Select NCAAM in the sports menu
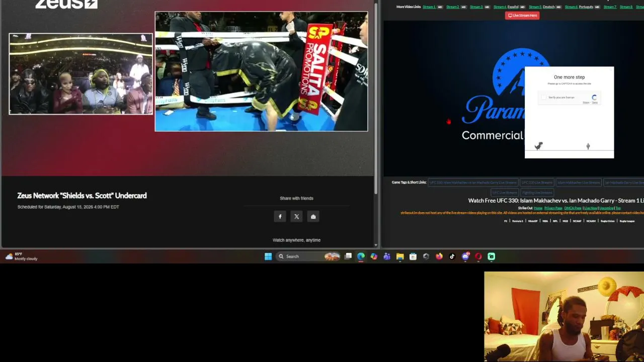The height and width of the screenshot is (362, 644). [591, 221]
